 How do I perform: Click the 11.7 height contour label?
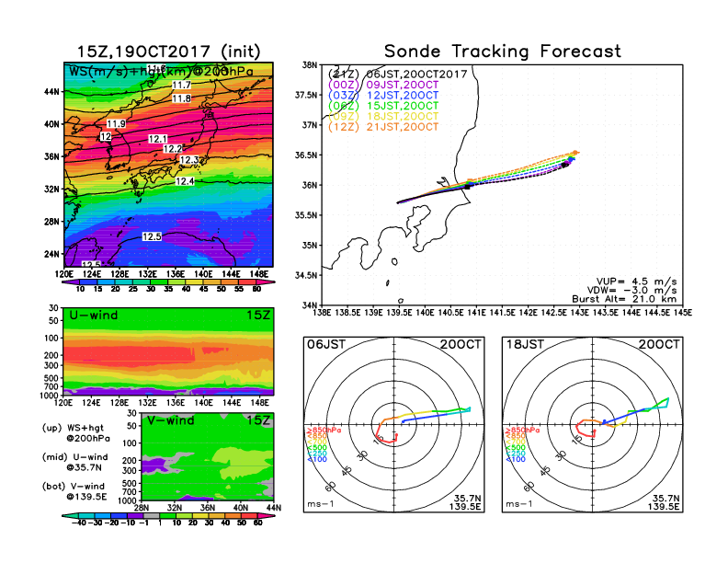[181, 85]
